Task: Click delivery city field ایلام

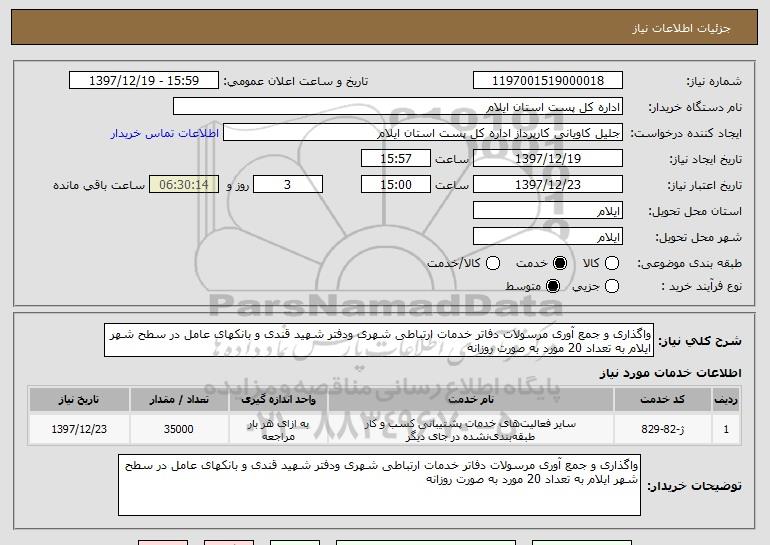Action: pos(548,237)
